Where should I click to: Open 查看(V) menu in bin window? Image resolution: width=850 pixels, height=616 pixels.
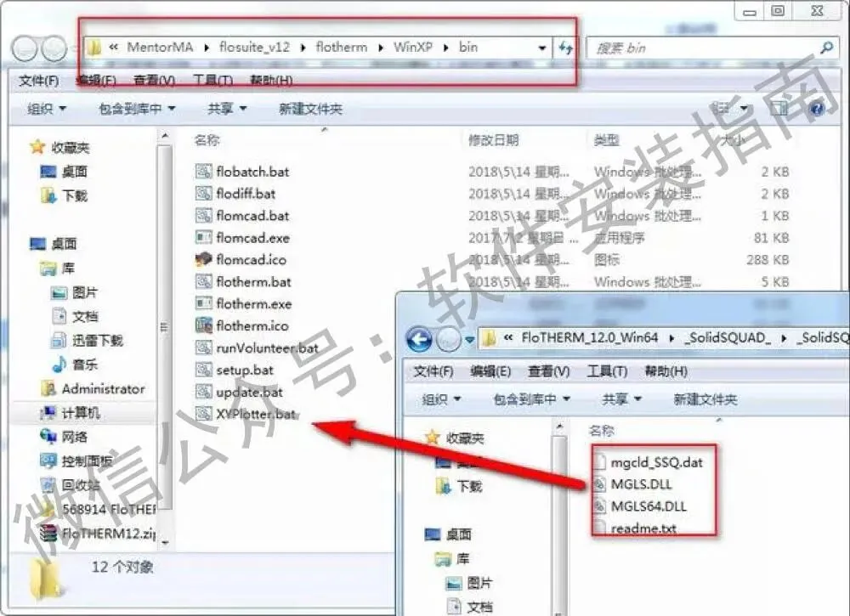154,81
